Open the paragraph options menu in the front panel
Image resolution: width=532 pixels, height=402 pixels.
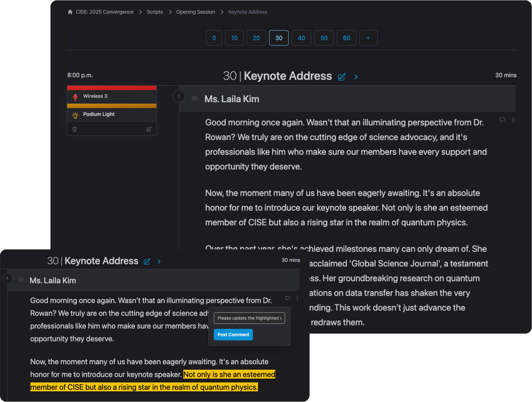297,298
